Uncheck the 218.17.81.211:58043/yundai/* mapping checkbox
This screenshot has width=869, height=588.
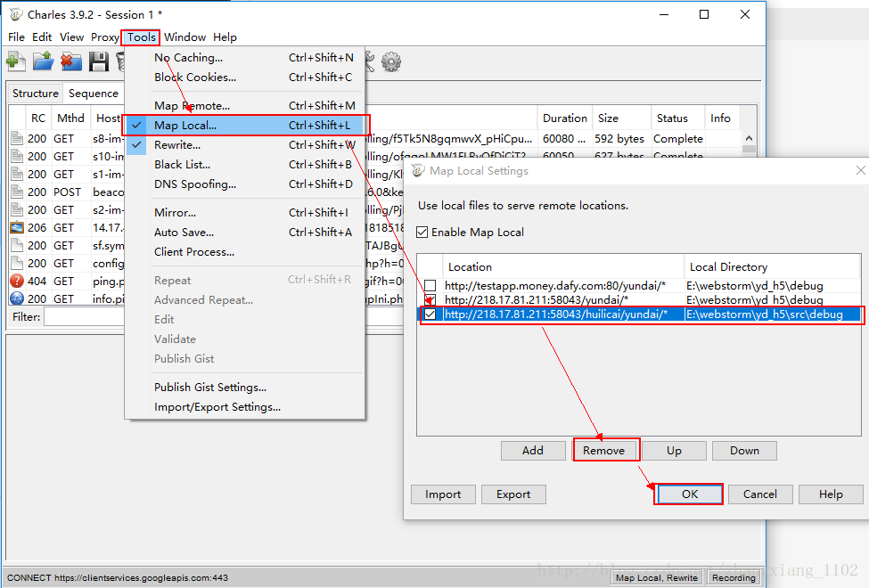tap(430, 300)
